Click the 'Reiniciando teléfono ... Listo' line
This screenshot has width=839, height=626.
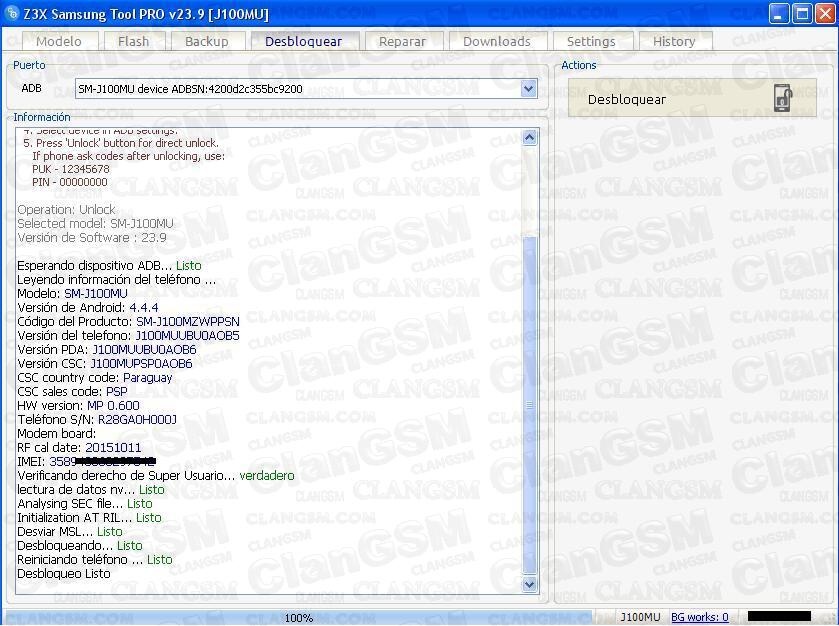coord(95,560)
